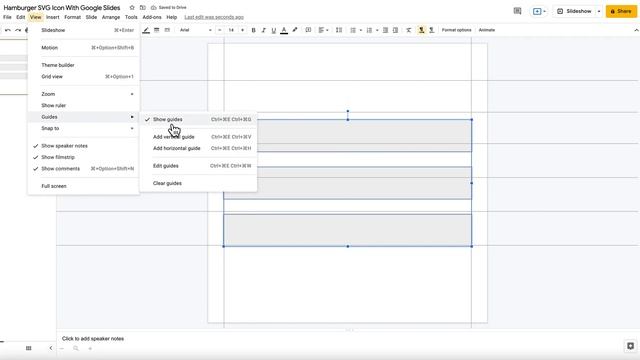Screen dimensions: 640x360
Task: Open highlight color marker tool
Action: click(x=295, y=30)
